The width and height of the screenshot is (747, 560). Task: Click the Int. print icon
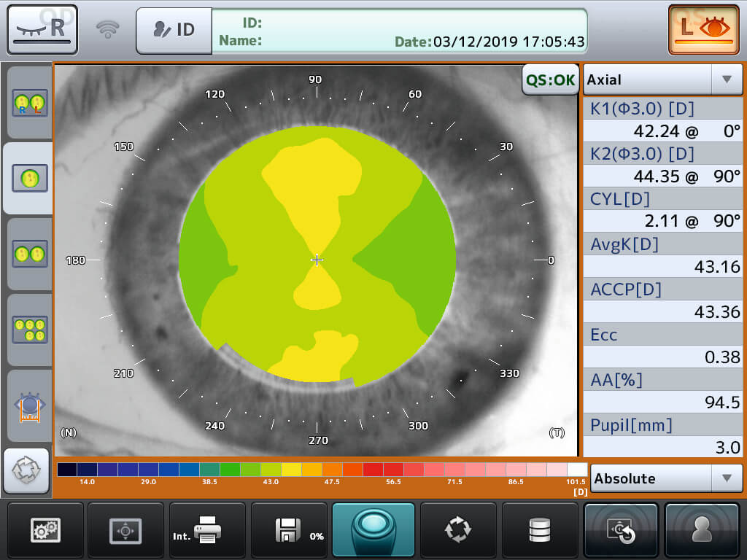pyautogui.click(x=207, y=530)
